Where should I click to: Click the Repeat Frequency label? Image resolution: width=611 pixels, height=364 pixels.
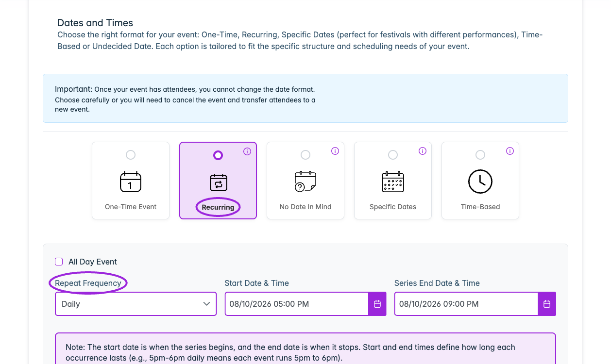click(x=88, y=283)
